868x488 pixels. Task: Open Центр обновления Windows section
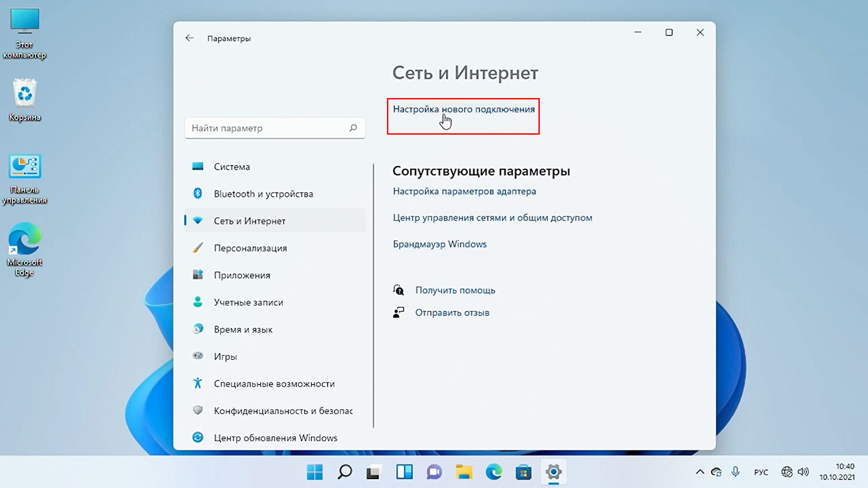pyautogui.click(x=275, y=438)
